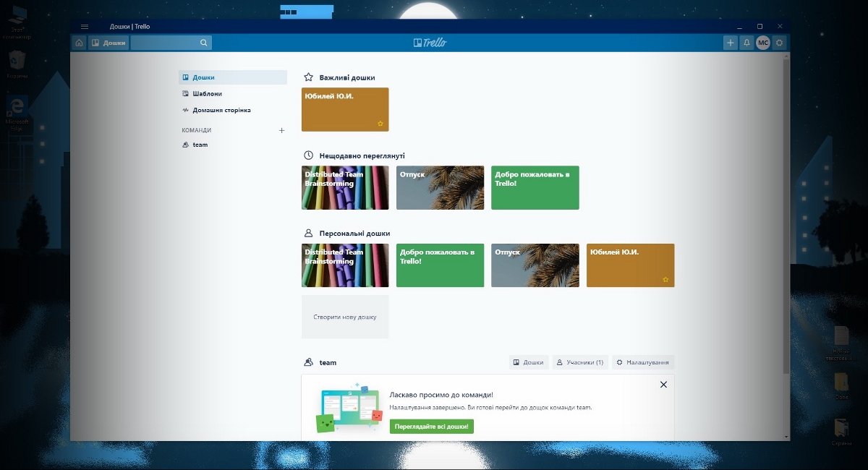Open the plus create menu in header
Screen dimensions: 868x470
click(731, 43)
